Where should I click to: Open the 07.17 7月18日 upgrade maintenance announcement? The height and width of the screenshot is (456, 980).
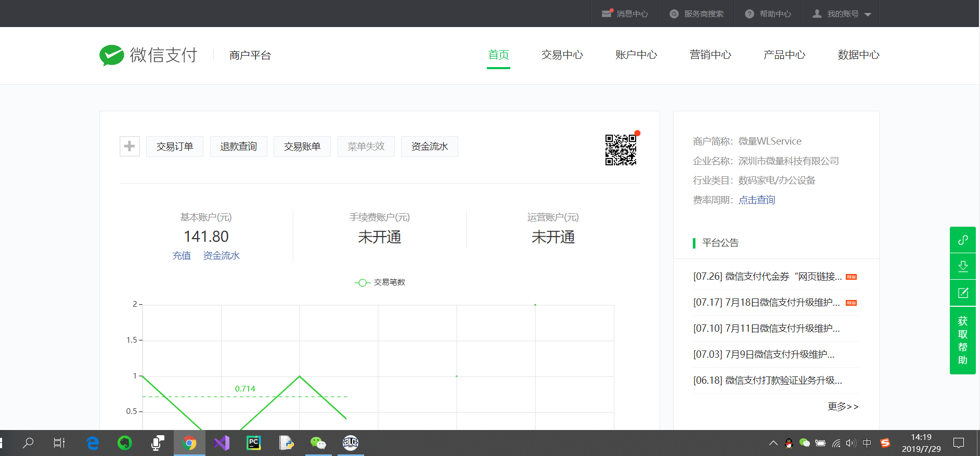pyautogui.click(x=767, y=303)
